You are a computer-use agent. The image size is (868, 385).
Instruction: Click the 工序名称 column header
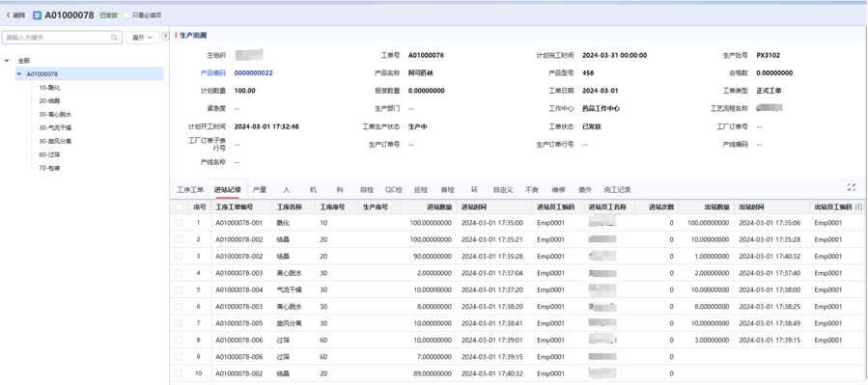[289, 206]
